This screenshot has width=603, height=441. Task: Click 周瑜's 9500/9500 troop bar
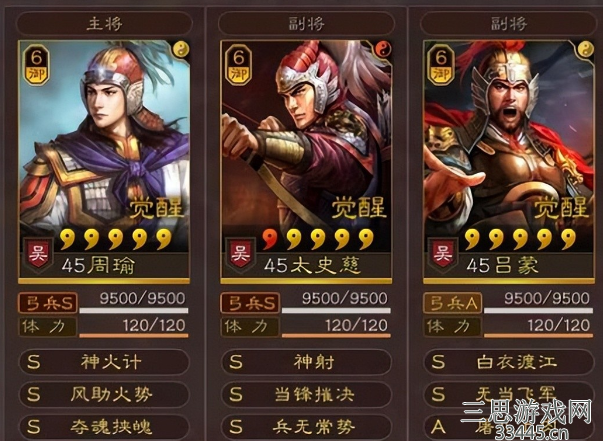pyautogui.click(x=134, y=304)
